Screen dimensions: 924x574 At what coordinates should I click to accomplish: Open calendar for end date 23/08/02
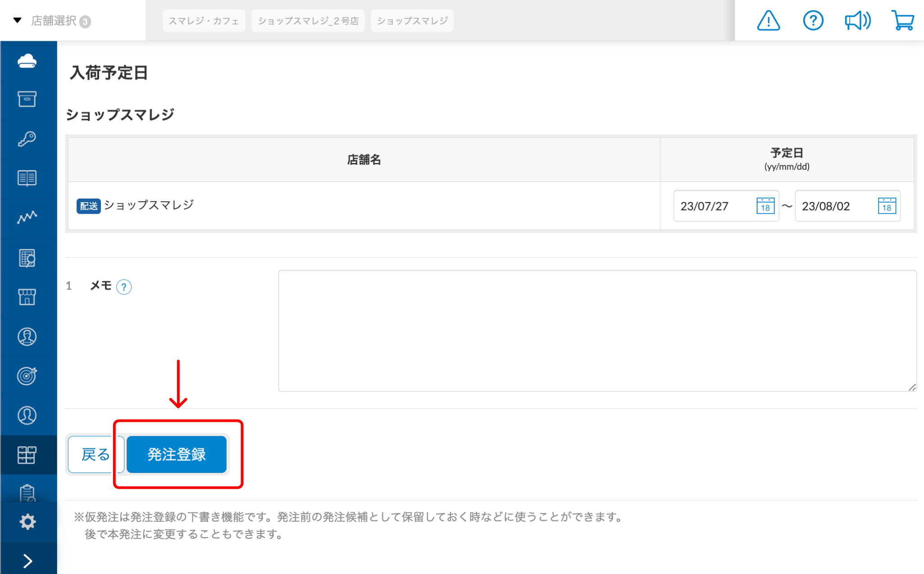[887, 206]
